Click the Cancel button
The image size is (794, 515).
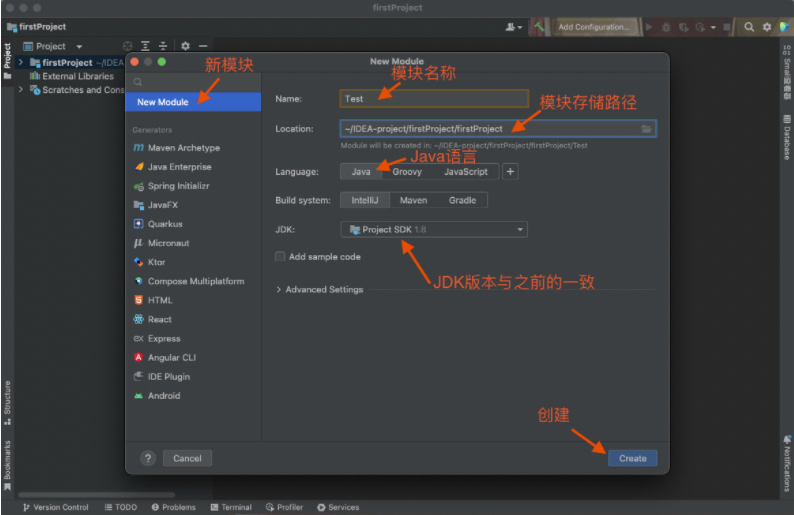(x=187, y=458)
